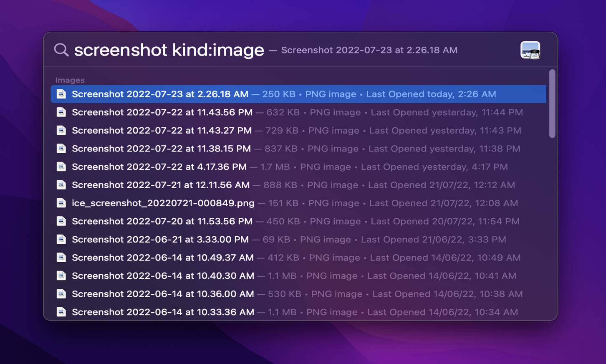Click file icon of the 10.49.37 AM screenshot
The width and height of the screenshot is (606, 364).
61,258
